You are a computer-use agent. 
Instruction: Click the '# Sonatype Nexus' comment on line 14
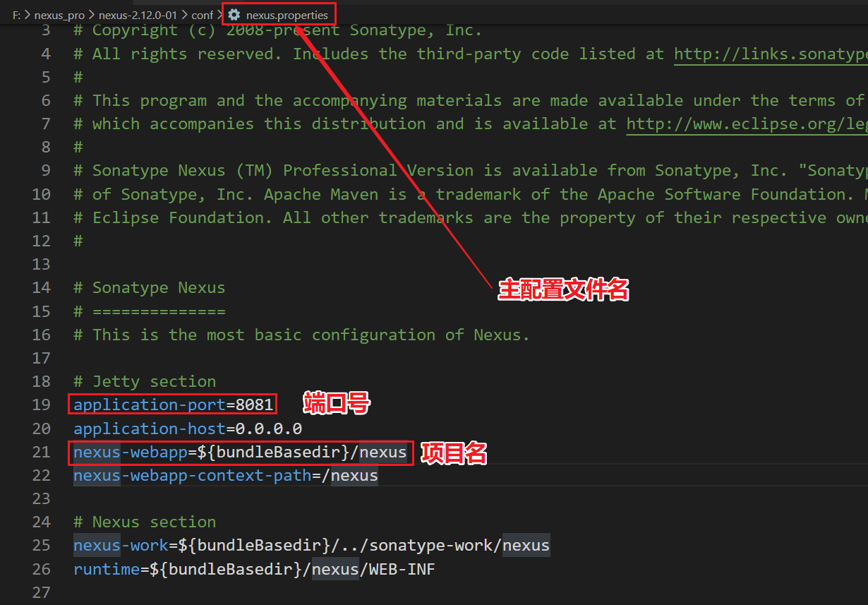[150, 287]
